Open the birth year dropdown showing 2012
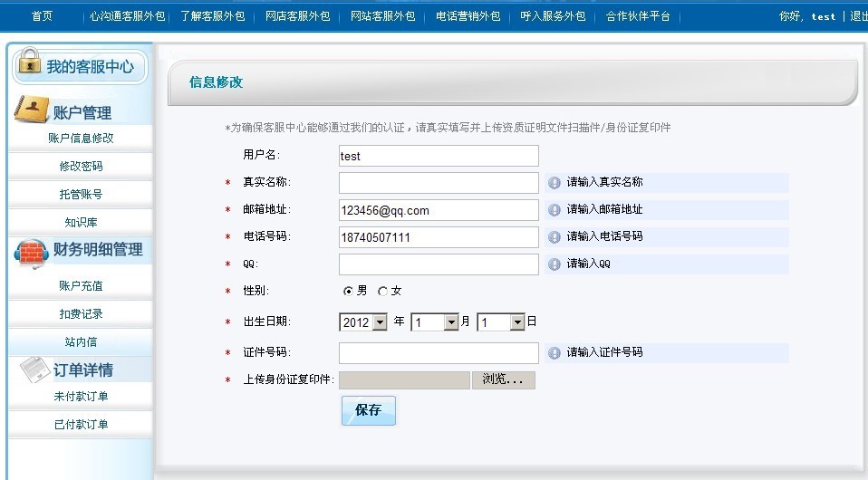The image size is (868, 480). tap(379, 322)
